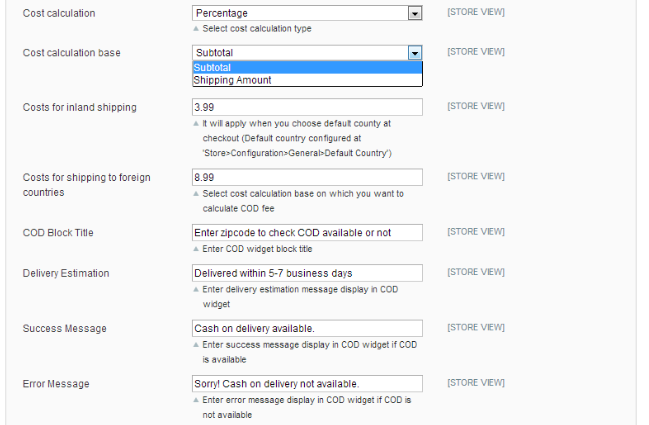The height and width of the screenshot is (425, 649).
Task: Click the Delivery Estimation input field
Action: click(x=306, y=273)
